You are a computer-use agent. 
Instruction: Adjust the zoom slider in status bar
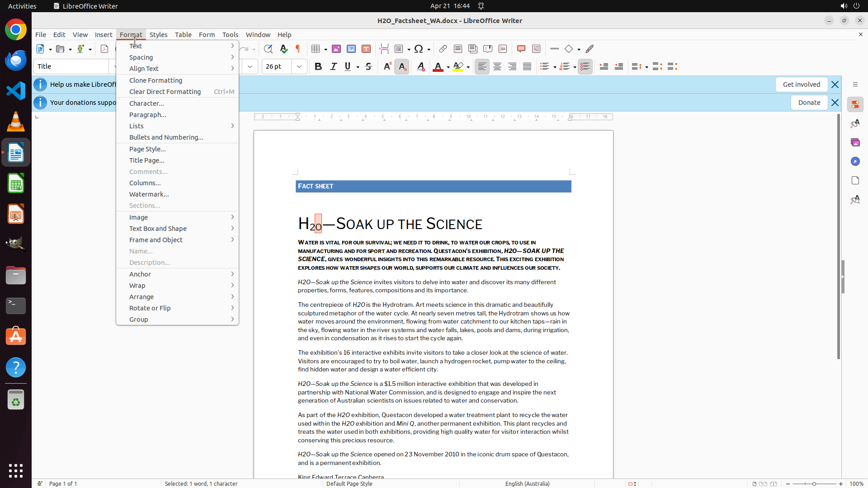click(814, 483)
